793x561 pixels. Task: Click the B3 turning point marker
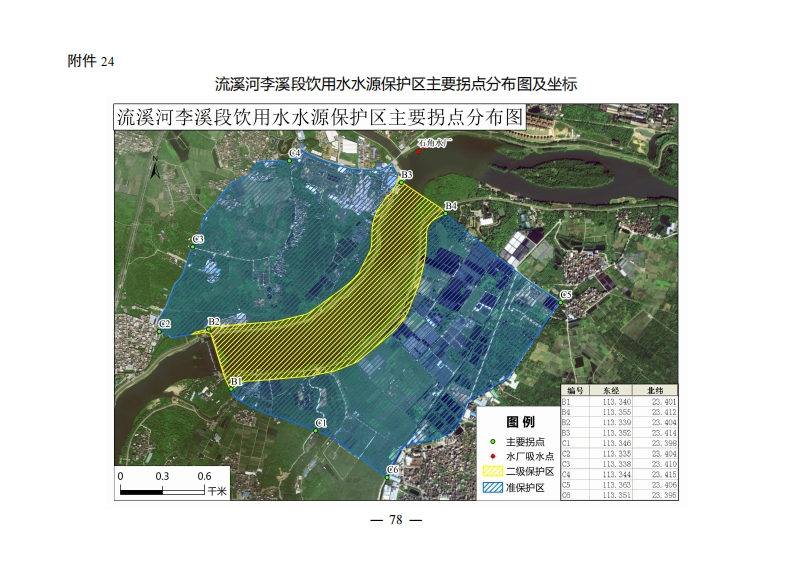[x=400, y=182]
